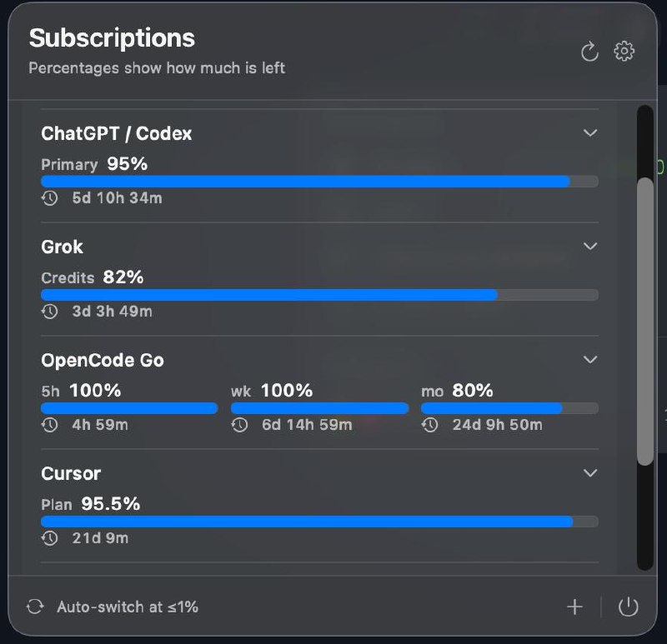
Task: Click the power icon to quit
Action: [628, 607]
